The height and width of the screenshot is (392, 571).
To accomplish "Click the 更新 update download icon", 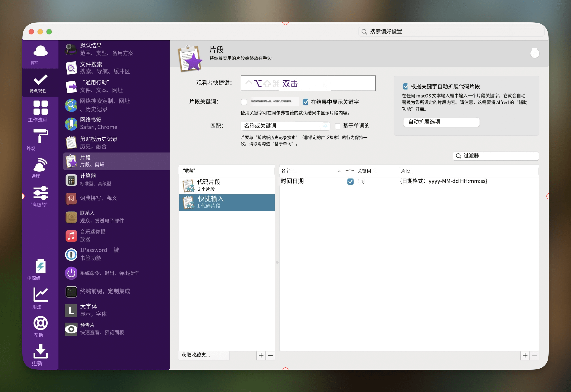I will [40, 352].
